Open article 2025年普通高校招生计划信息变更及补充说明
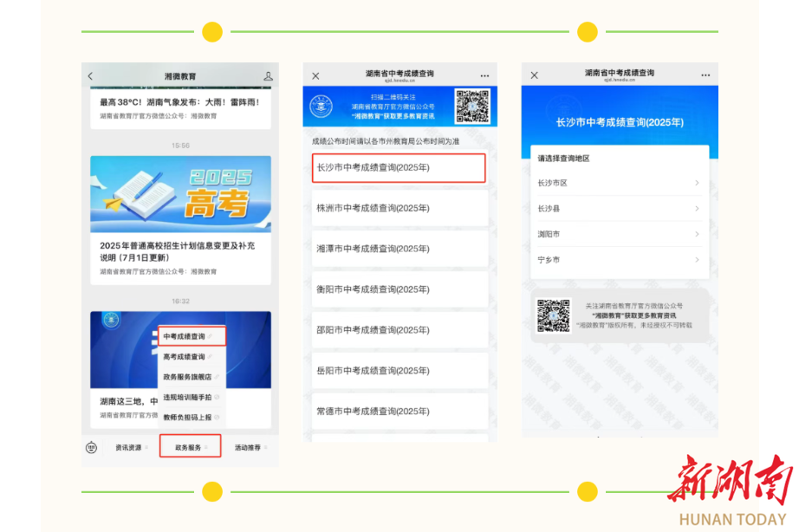The image size is (799, 532). pyautogui.click(x=178, y=252)
